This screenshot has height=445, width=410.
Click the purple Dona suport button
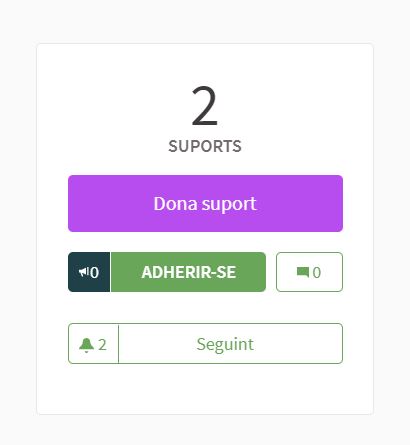click(x=205, y=203)
